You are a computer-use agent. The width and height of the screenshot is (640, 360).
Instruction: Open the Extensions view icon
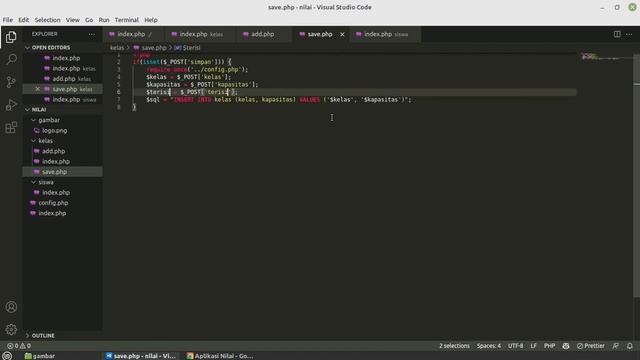(11, 127)
